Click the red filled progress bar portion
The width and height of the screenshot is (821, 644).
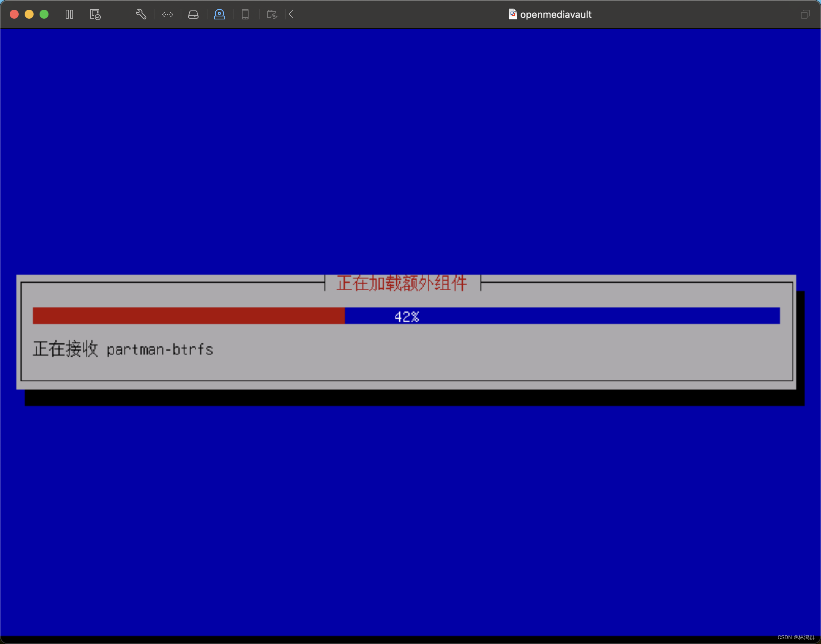[188, 316]
